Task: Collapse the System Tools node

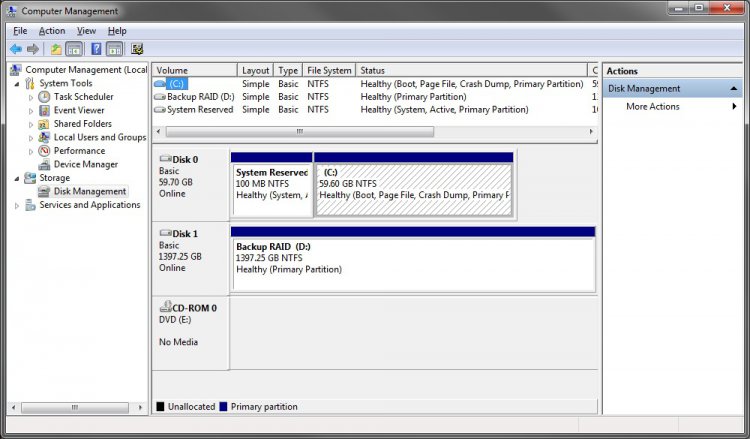Action: coord(17,84)
